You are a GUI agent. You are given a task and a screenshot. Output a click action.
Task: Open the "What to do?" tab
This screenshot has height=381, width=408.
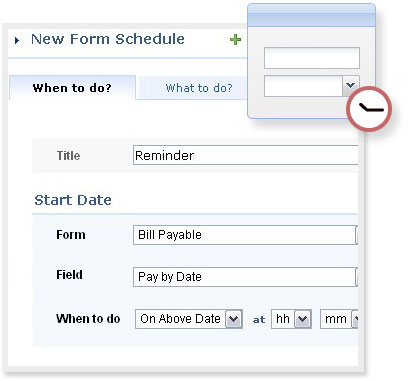tap(199, 88)
